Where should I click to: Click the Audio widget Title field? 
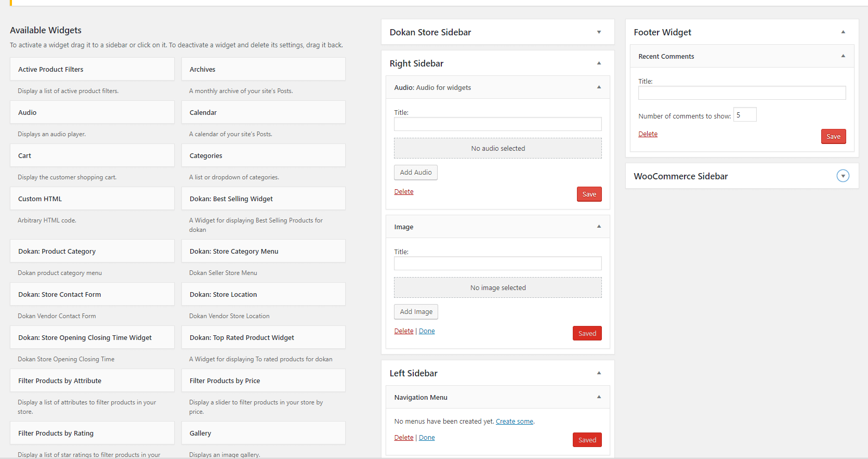point(497,124)
